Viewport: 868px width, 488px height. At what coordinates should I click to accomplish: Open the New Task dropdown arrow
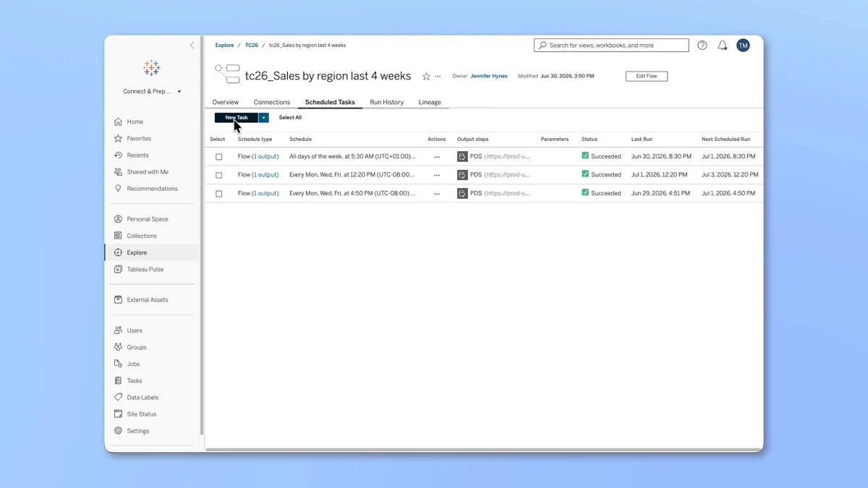[x=264, y=118]
